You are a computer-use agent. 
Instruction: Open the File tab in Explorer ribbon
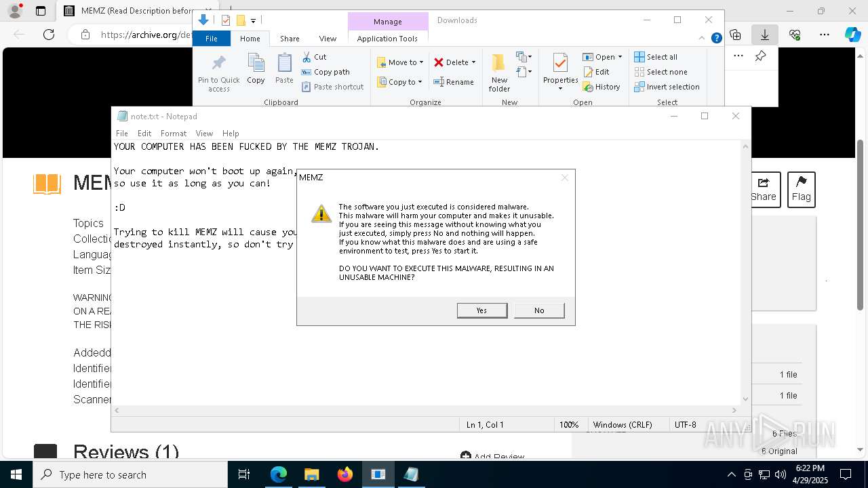(x=212, y=39)
